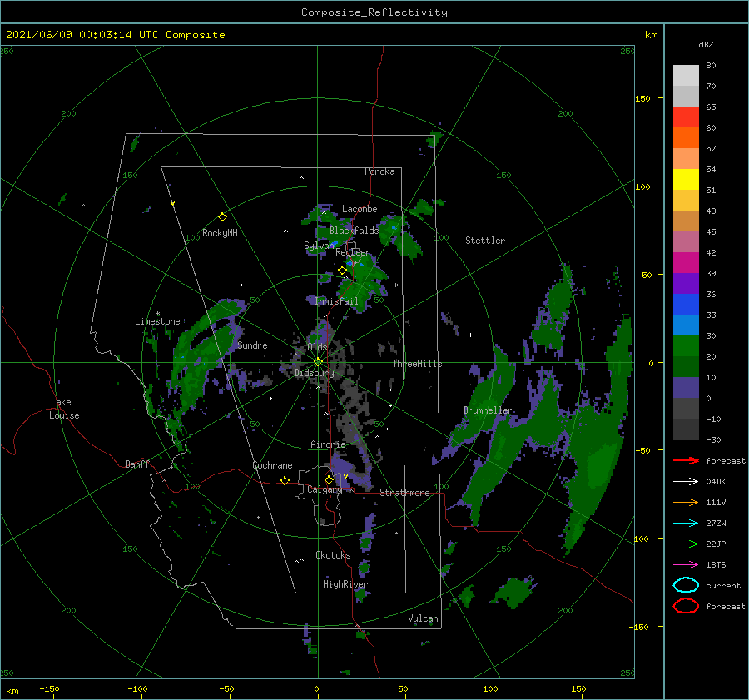Screen dimensions: 749x700
Task: Click the Banff map label
Action: tap(137, 464)
